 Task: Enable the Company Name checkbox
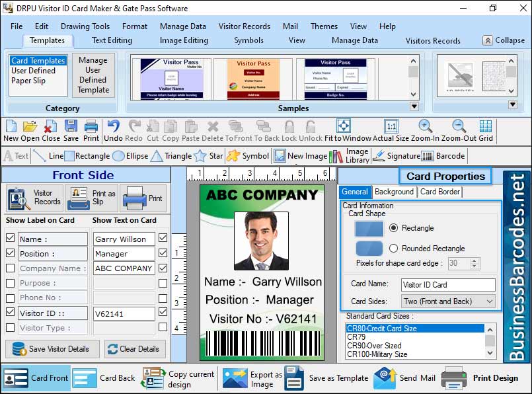[10, 268]
